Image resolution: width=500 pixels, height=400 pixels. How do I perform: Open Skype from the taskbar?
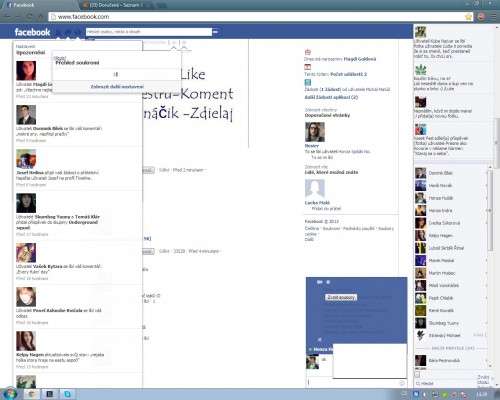(x=68, y=394)
